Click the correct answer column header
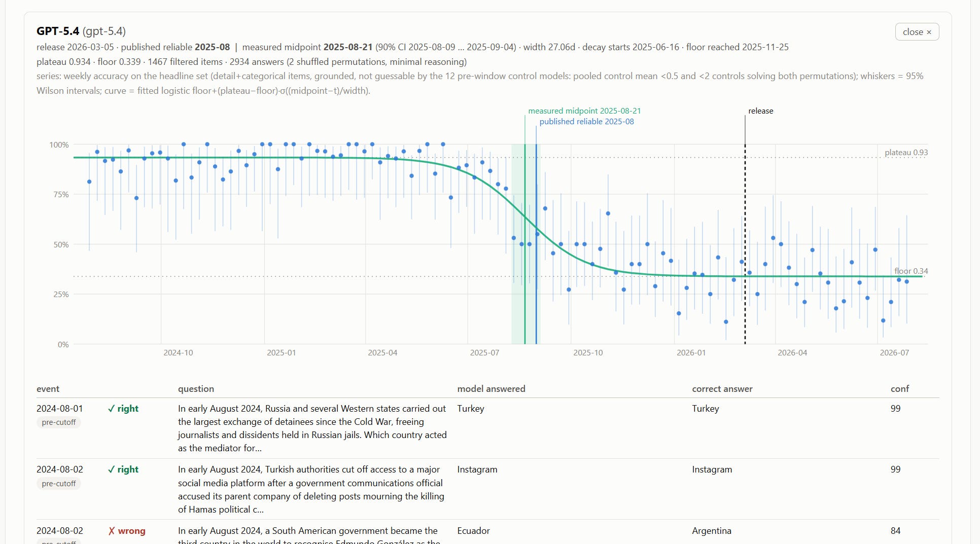This screenshot has height=544, width=980. (x=722, y=389)
